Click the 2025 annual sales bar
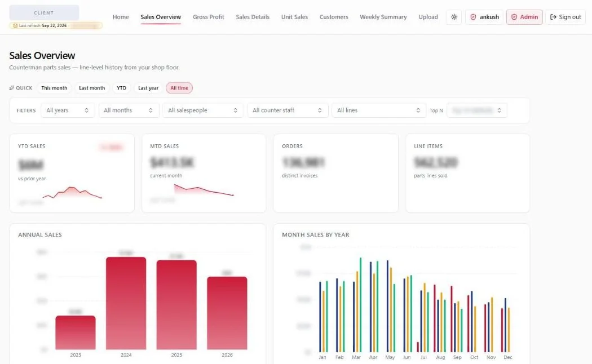Image resolution: width=592 pixels, height=364 pixels. 176,305
